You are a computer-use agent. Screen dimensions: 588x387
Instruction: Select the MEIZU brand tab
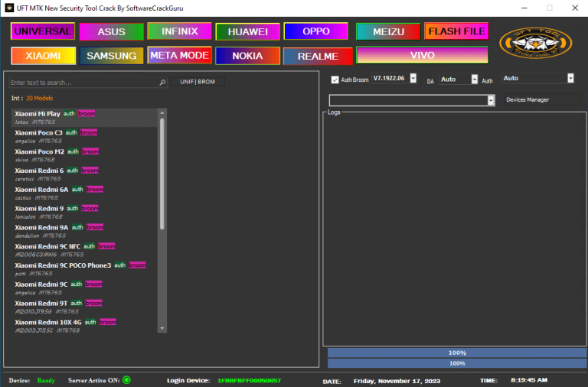tap(388, 32)
